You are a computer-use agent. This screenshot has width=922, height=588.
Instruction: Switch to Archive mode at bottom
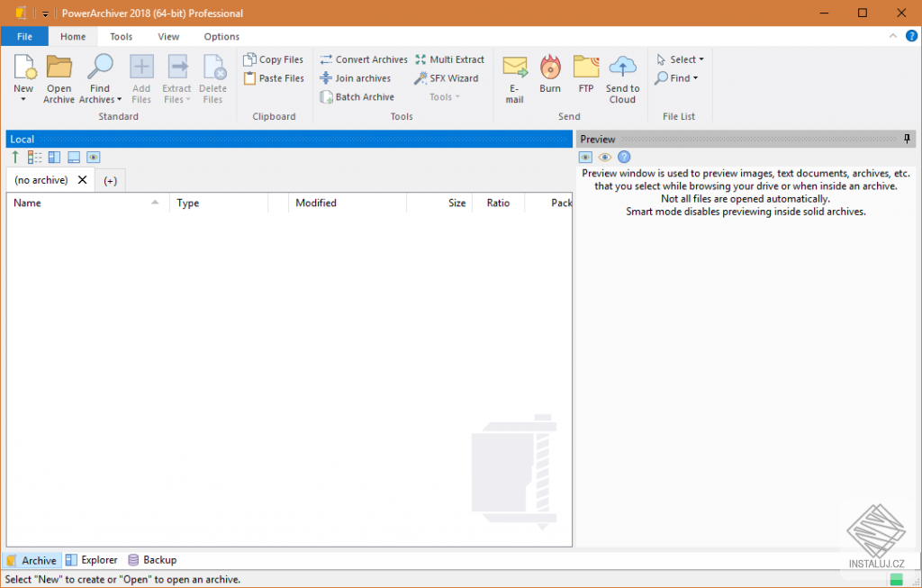32,560
